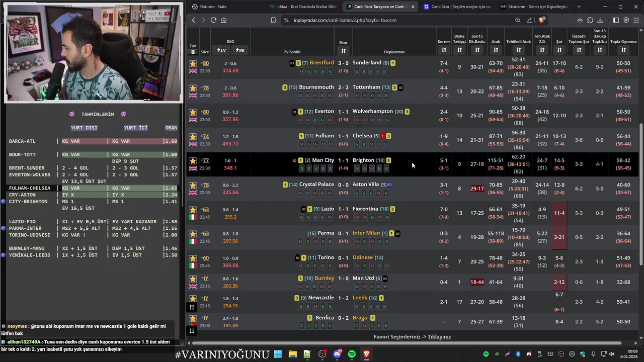Switch to the Skorlarım tab

pos(533,7)
